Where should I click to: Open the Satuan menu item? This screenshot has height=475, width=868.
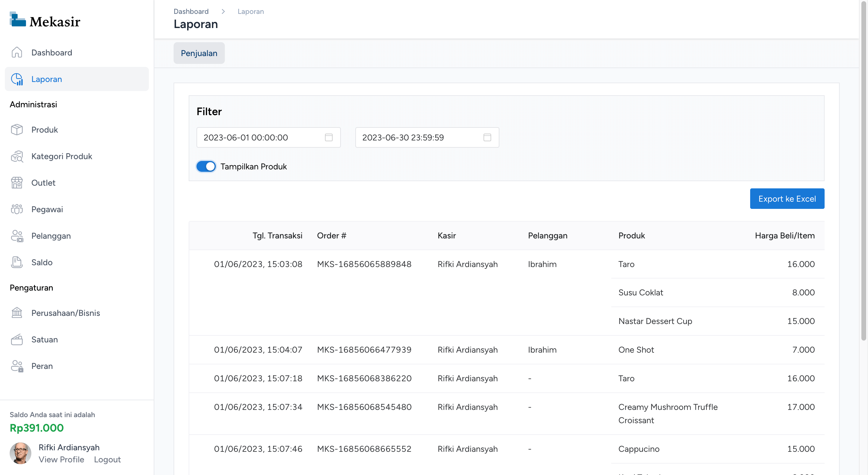pos(45,340)
